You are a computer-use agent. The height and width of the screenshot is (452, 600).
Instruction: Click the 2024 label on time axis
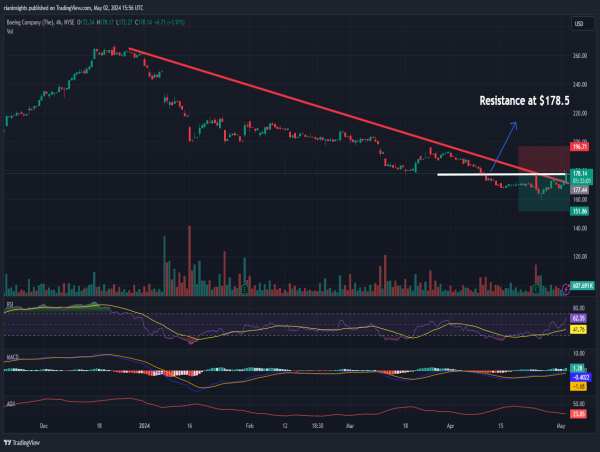click(144, 426)
